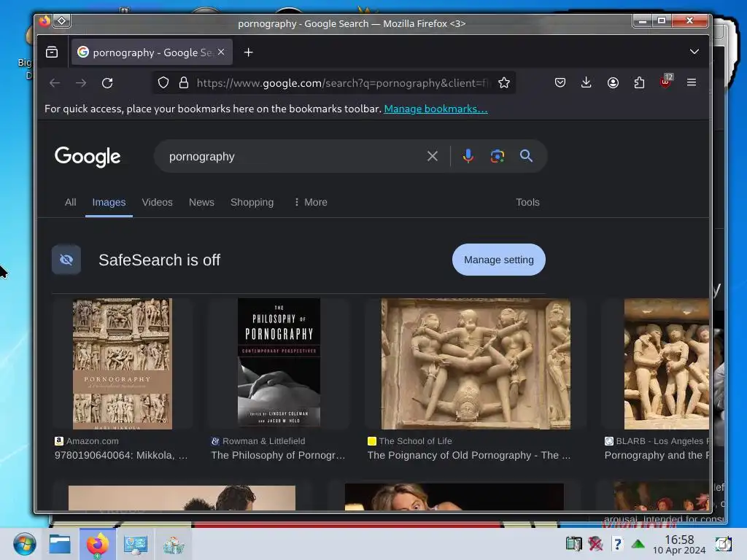
Task: Open the file manager taskbar icon
Action: click(60, 544)
